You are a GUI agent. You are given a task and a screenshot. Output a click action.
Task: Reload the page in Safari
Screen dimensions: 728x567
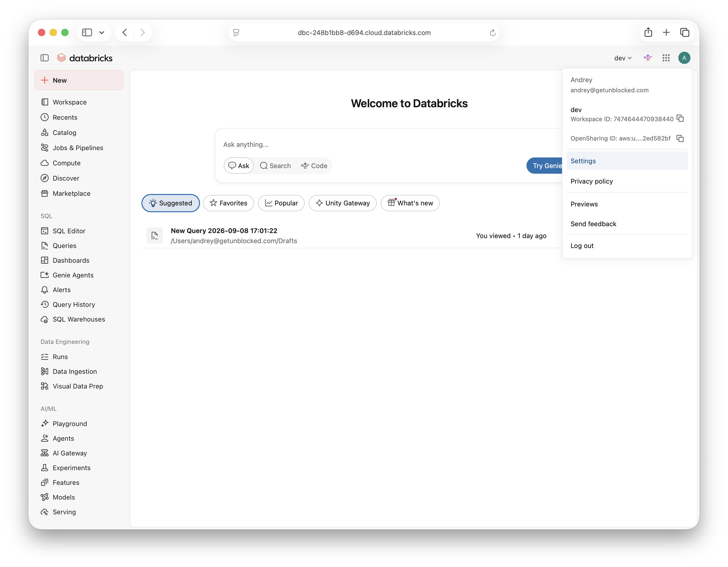tap(492, 33)
